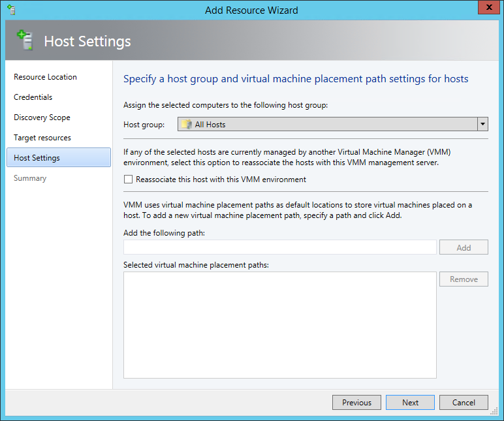Click the selected placement paths list box
This screenshot has height=421, width=504.
[x=280, y=325]
